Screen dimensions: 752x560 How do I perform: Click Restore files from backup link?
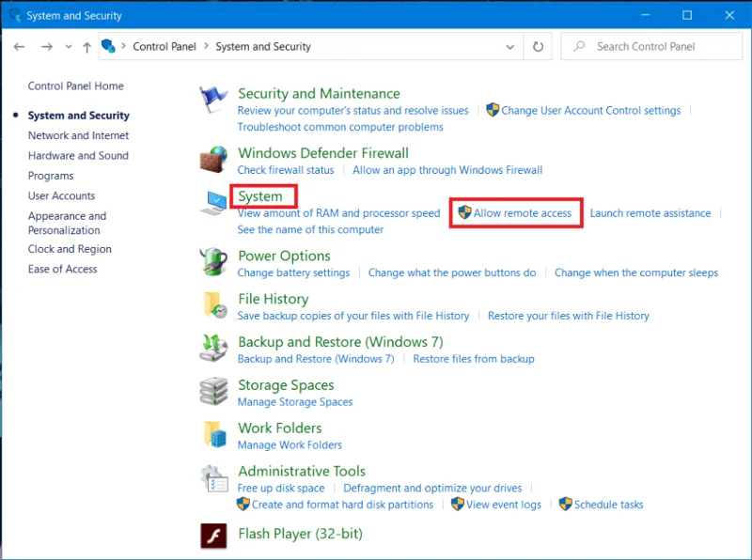click(474, 359)
